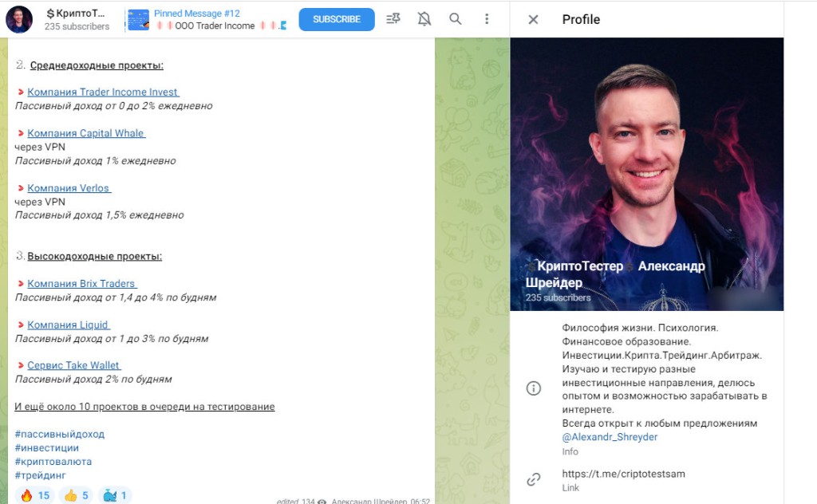Open the three-dot more options menu
817x504 pixels.
tap(487, 19)
